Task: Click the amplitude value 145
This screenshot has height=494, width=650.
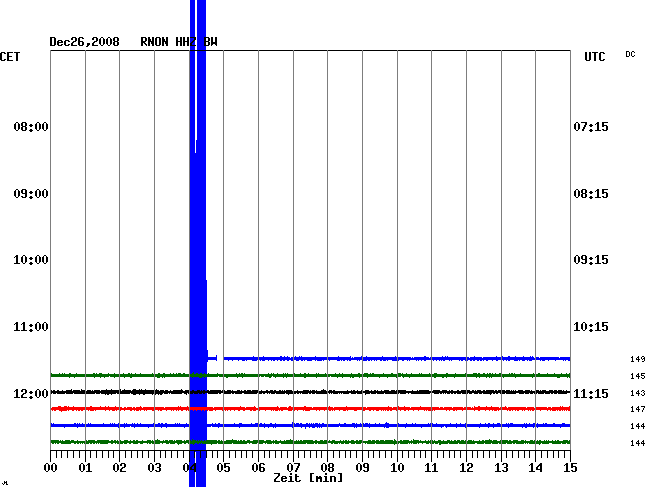Action: point(638,376)
